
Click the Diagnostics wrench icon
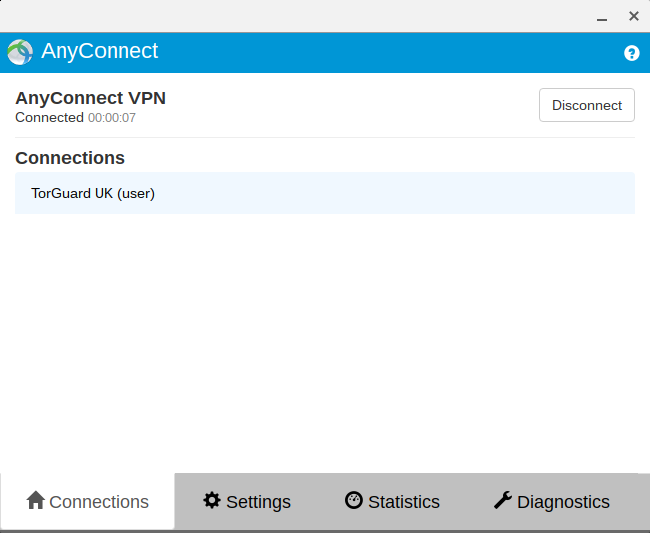pos(503,500)
